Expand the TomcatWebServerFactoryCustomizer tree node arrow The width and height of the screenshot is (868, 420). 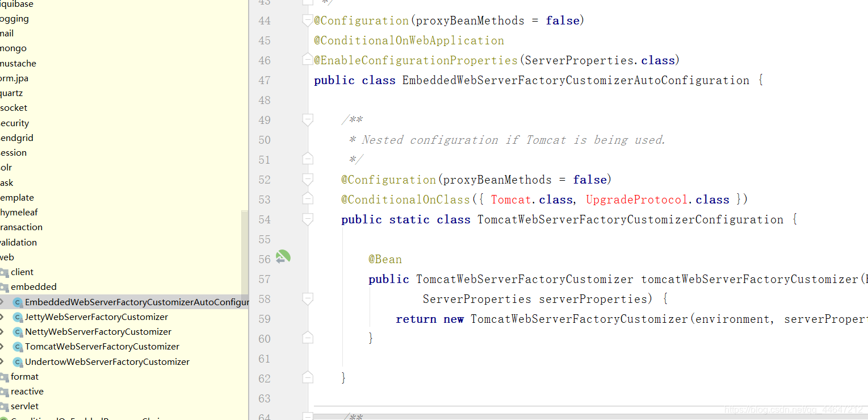coord(2,347)
